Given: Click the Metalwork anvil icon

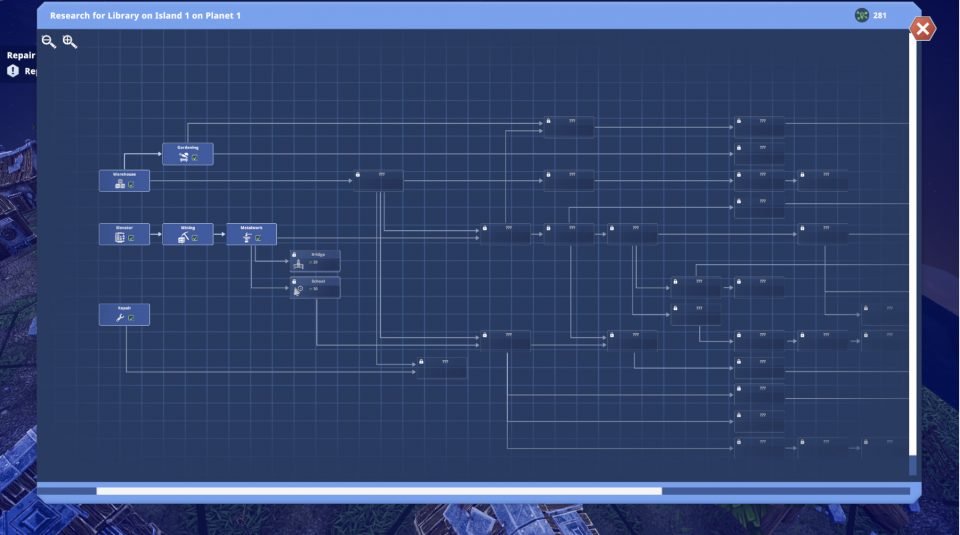Looking at the screenshot, I should point(247,238).
